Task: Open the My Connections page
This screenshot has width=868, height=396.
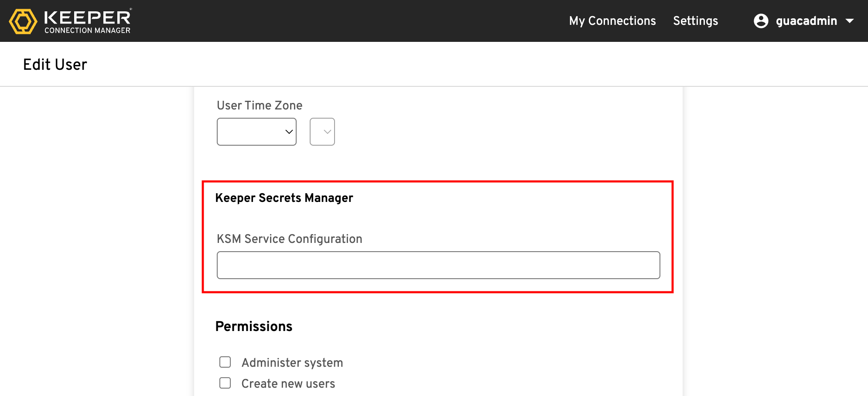Action: coord(612,21)
